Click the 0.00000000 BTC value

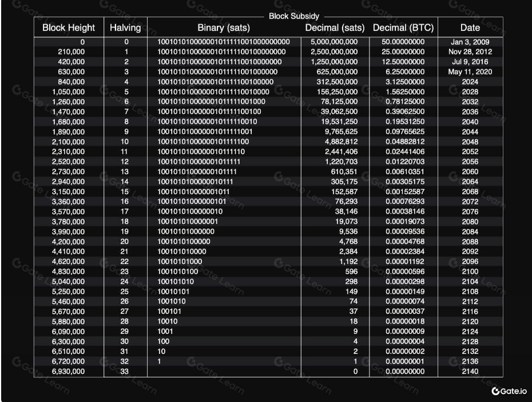tap(405, 372)
